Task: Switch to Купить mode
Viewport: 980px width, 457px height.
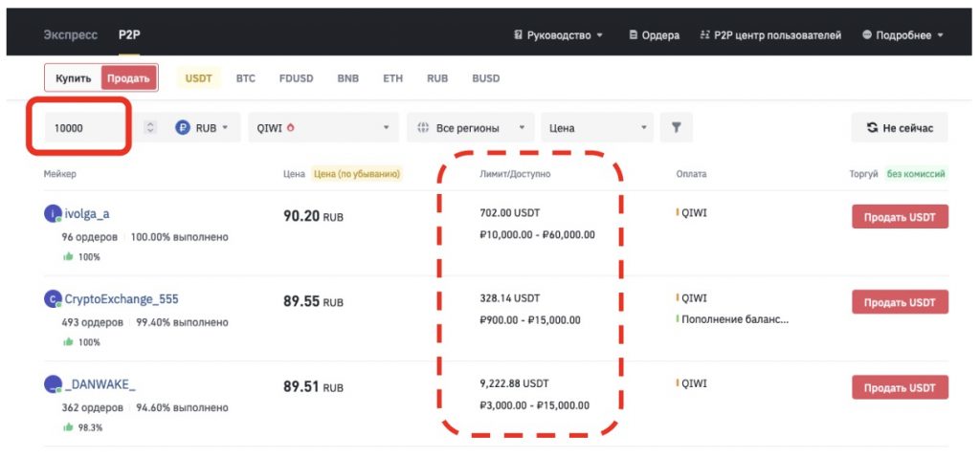Action: [73, 78]
